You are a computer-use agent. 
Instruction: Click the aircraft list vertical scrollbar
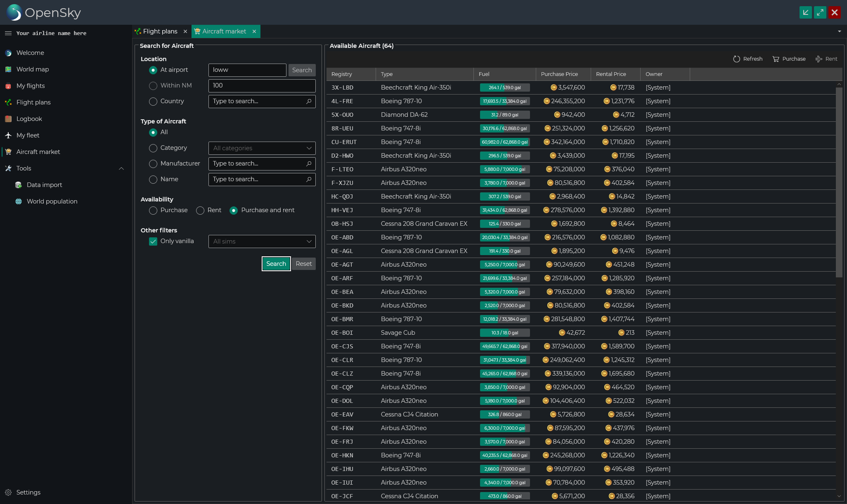tap(839, 182)
